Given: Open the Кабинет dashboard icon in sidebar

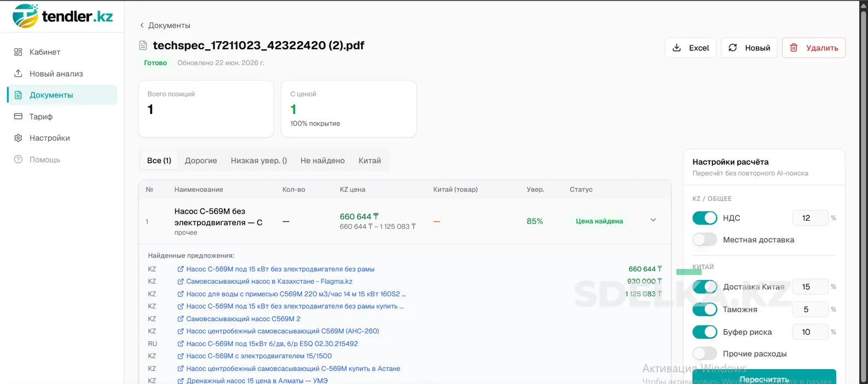Looking at the screenshot, I should (18, 52).
